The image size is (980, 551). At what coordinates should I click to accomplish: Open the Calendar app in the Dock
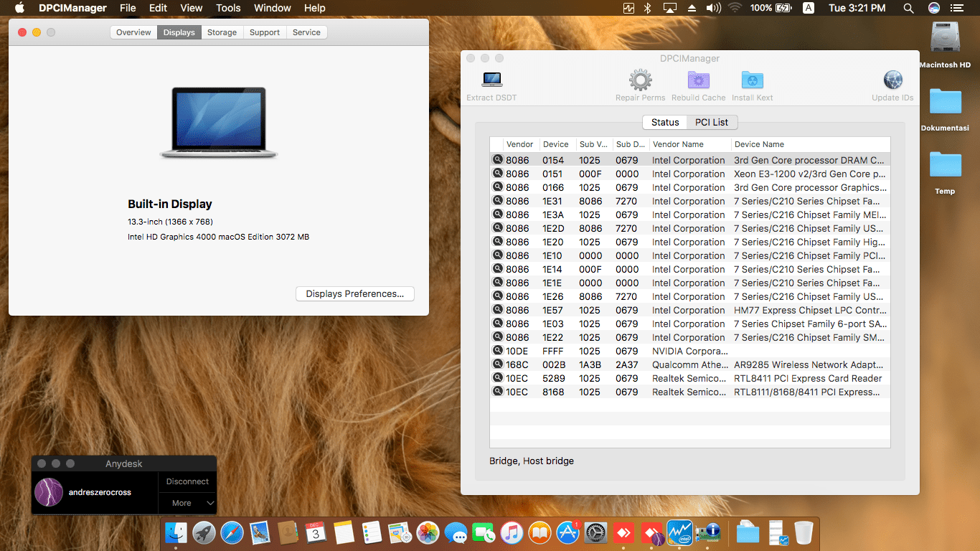pos(316,532)
